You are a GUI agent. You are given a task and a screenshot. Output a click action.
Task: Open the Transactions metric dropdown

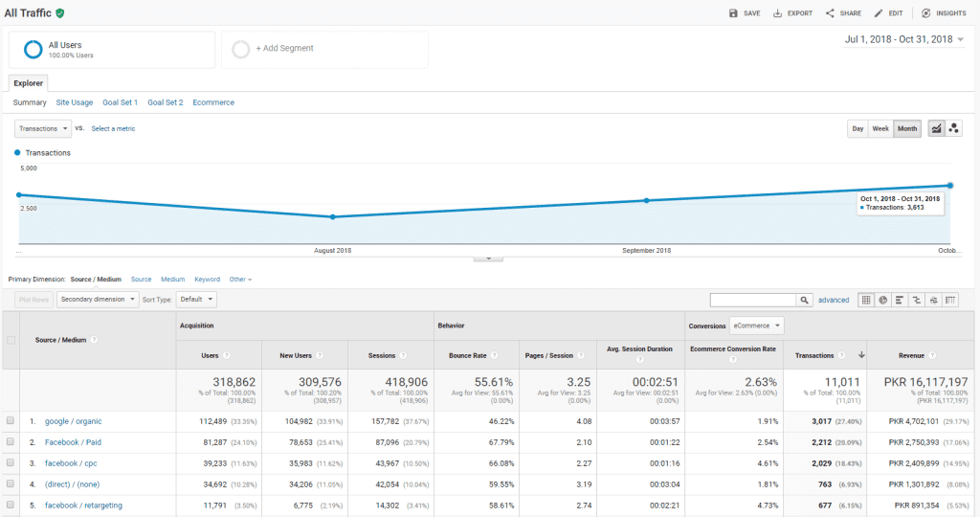tap(43, 128)
